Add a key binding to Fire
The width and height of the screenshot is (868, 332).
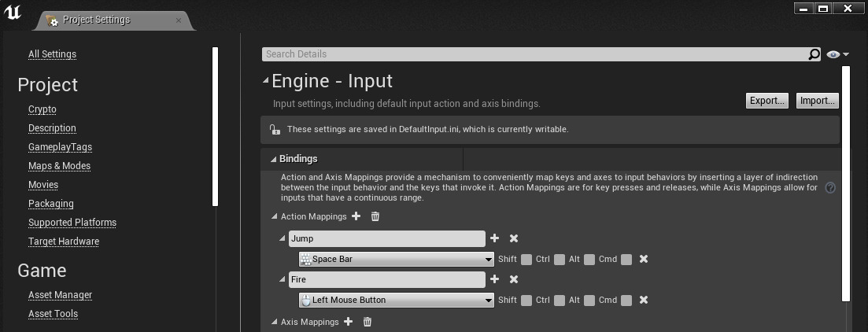coord(495,279)
